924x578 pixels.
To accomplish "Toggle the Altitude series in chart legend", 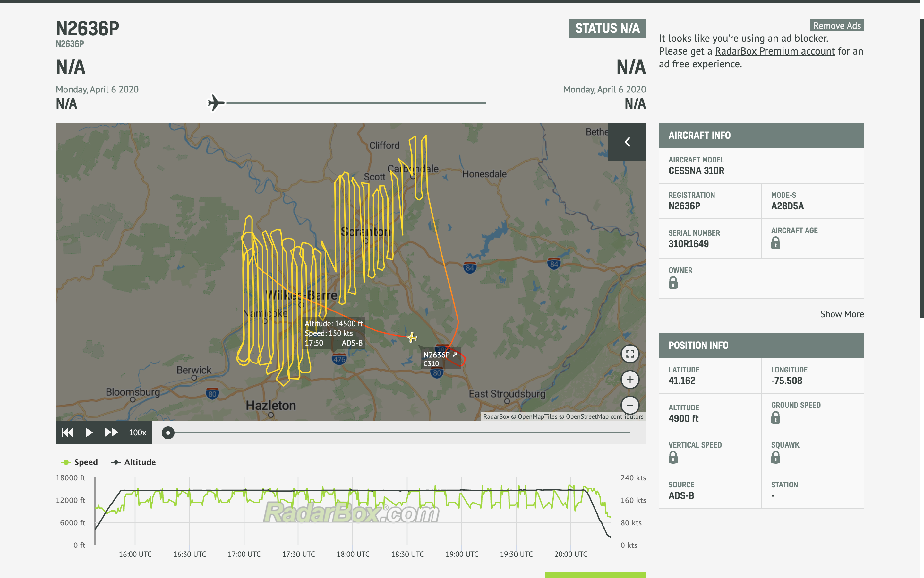I will (x=133, y=462).
